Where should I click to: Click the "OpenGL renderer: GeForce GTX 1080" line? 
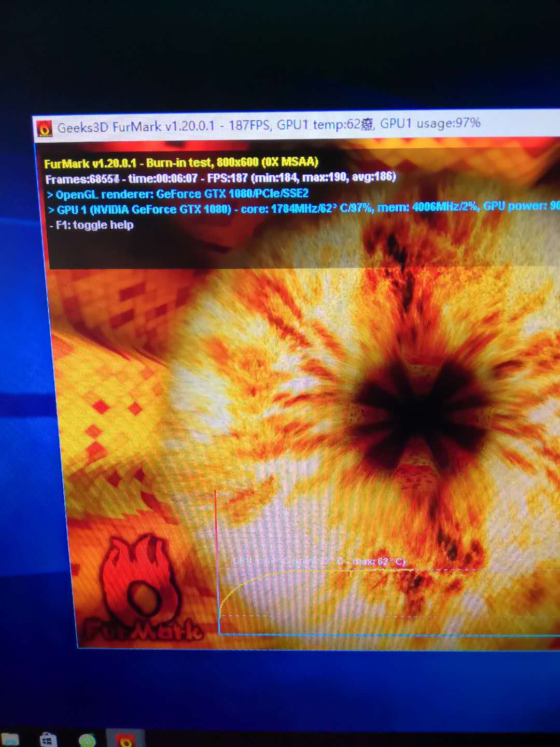(x=178, y=194)
